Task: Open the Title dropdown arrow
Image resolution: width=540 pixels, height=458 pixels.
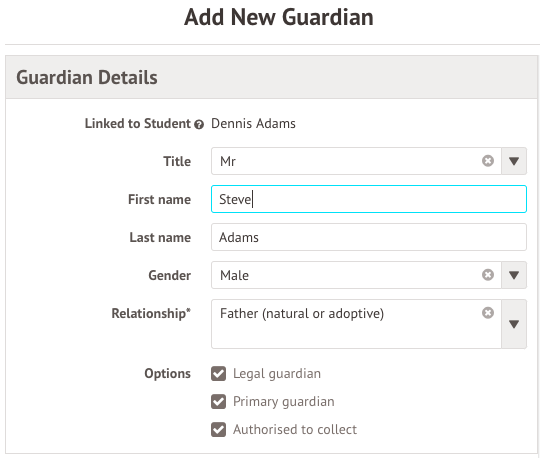Action: point(514,161)
